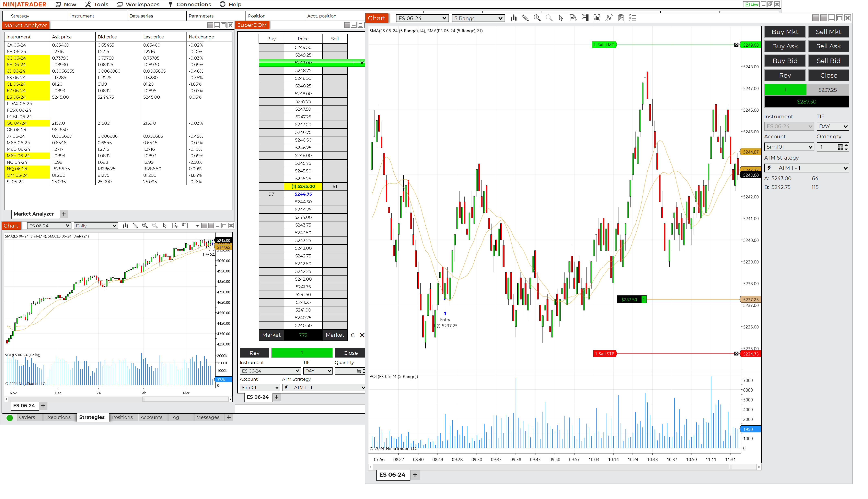Click the green connection status indicator at bottom left
This screenshot has width=868, height=499.
pyautogui.click(x=10, y=417)
